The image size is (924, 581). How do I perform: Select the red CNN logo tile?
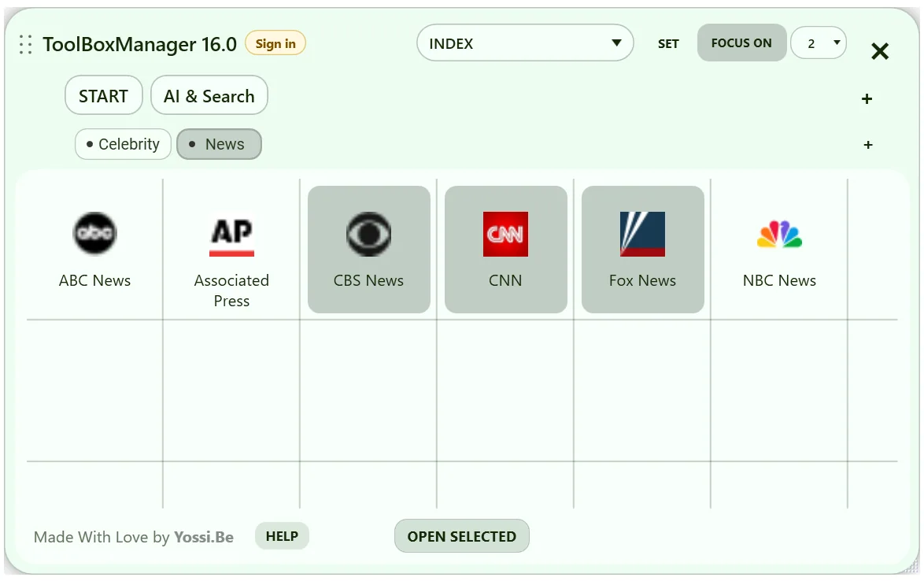[x=505, y=234]
